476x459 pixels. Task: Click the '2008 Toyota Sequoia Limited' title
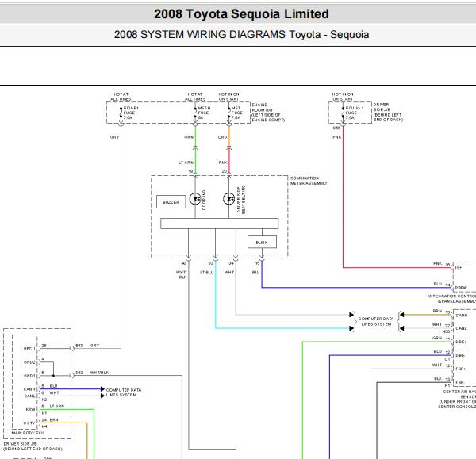241,14
